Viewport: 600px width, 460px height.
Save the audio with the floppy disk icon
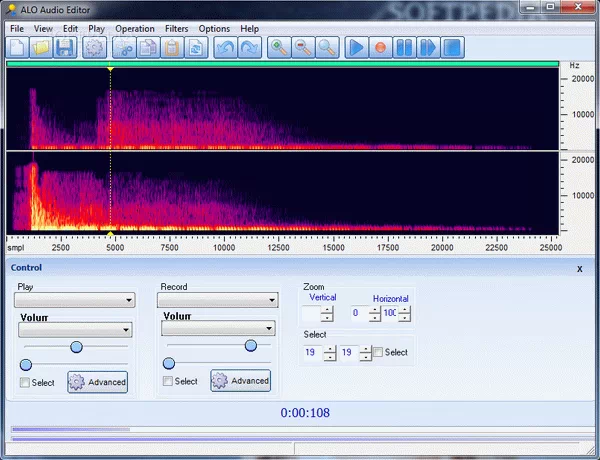(x=64, y=47)
